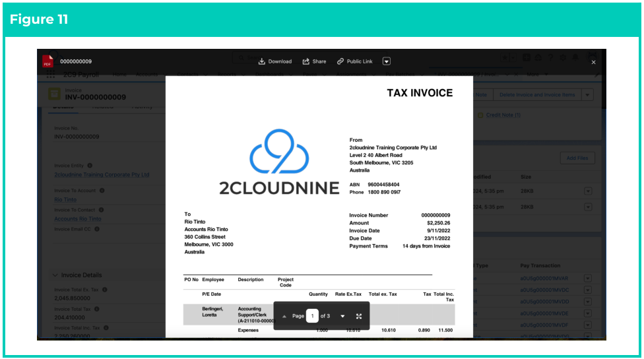This screenshot has width=644, height=359.
Task: Open pay transaction a0U5g000001MVDE link
Action: click(544, 313)
